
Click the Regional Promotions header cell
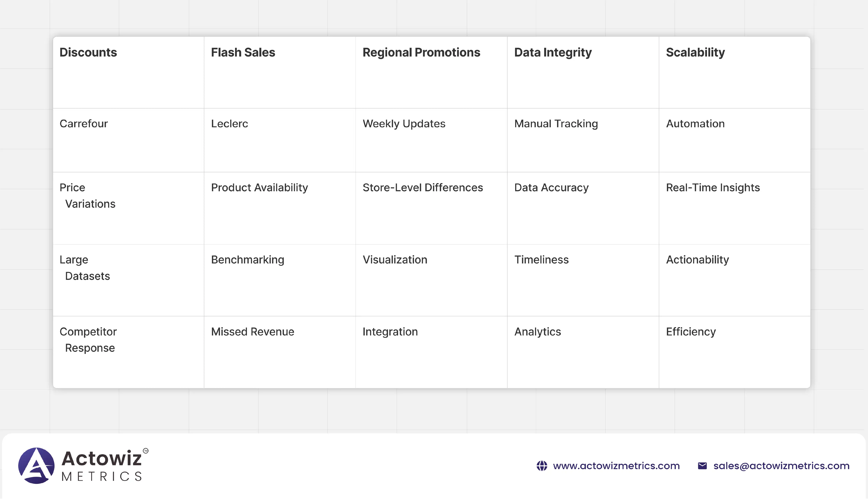pos(421,53)
